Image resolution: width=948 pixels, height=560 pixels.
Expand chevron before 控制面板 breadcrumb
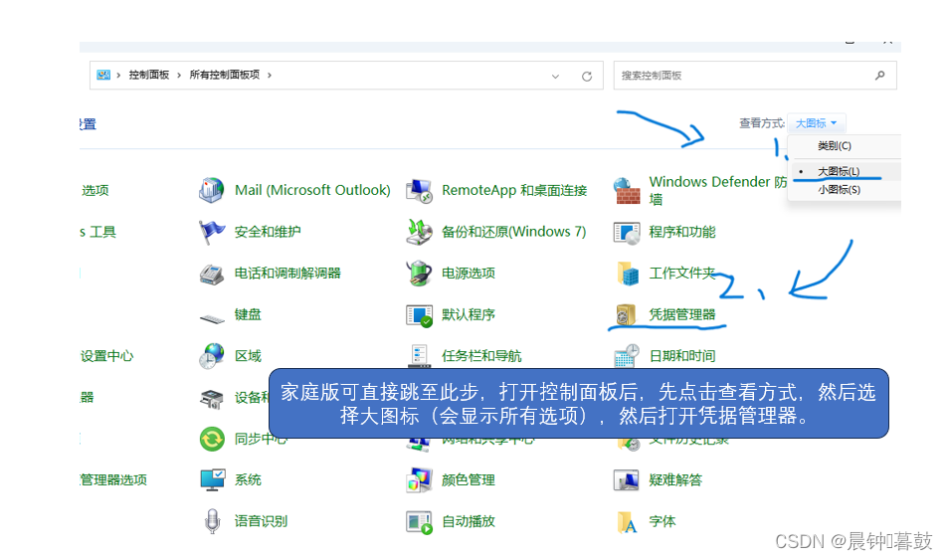118,75
